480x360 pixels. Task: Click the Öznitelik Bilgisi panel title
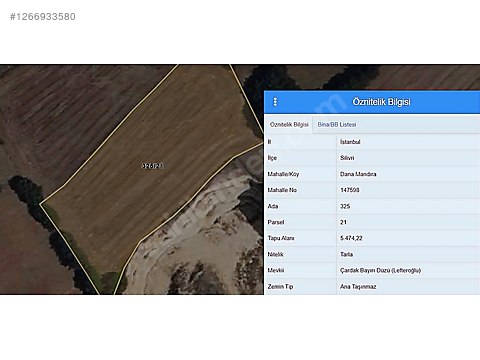coord(381,102)
